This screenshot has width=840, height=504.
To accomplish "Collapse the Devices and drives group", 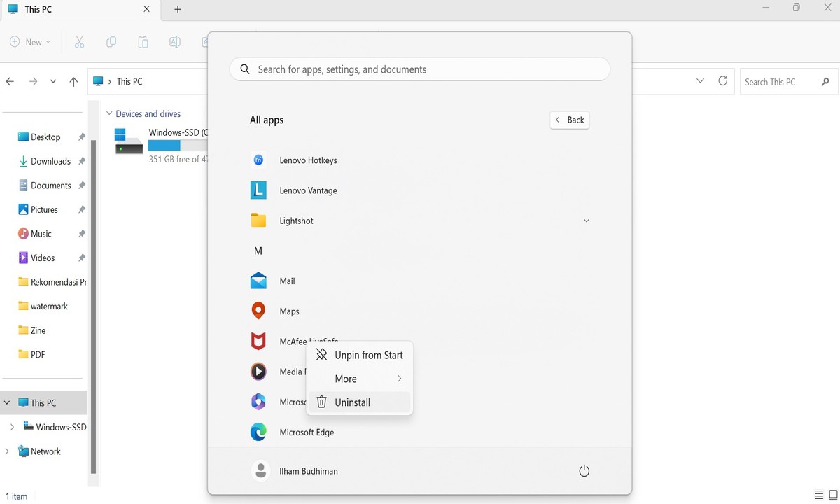I will coord(109,113).
